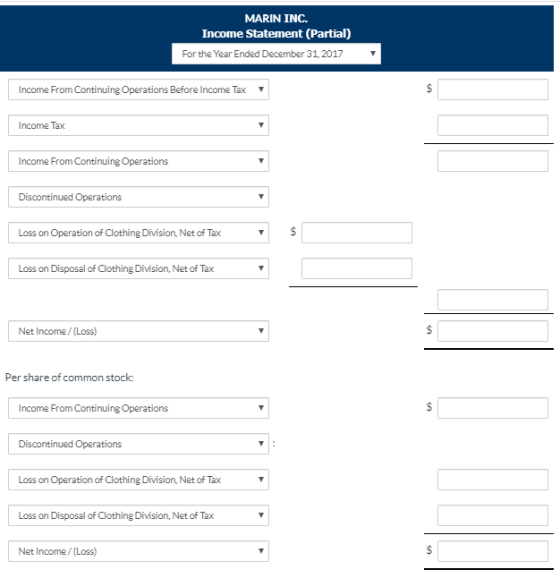Viewport: 560px width, 578px height.
Task: Open the upper Net Income / (Loss) dropdown
Action: (139, 331)
